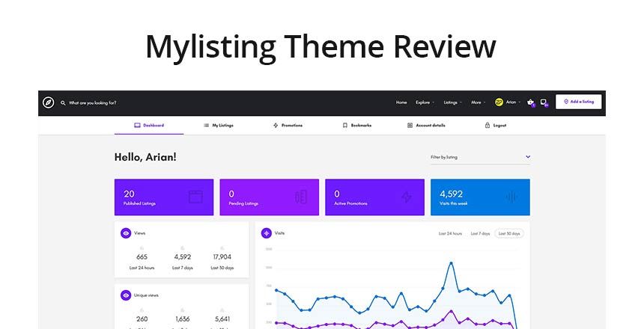Click the 4,592 views Last 7 days value
The height and width of the screenshot is (329, 644).
pos(183,256)
